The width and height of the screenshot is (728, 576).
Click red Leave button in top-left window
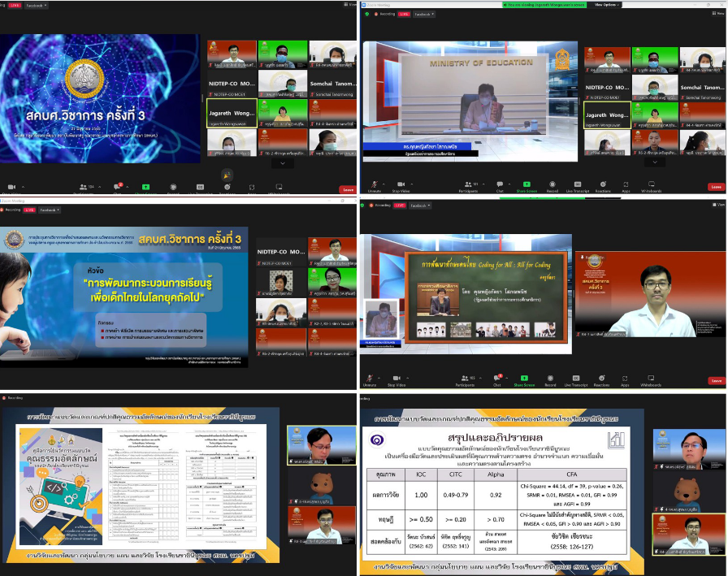348,189
